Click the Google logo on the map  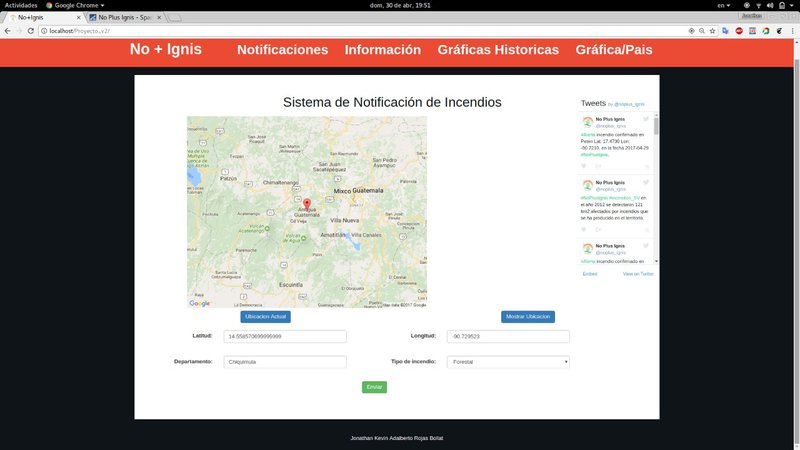point(199,303)
